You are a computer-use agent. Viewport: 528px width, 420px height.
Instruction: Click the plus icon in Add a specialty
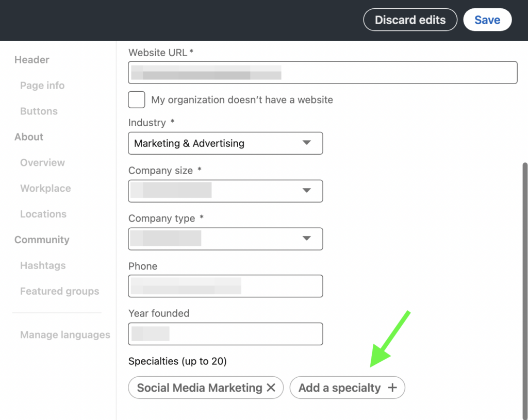coord(392,388)
